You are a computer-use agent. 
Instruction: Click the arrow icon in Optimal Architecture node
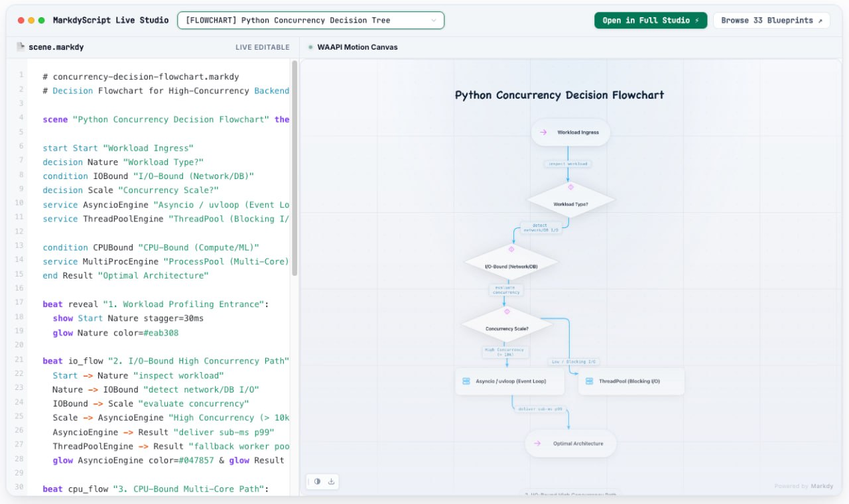pyautogui.click(x=537, y=444)
